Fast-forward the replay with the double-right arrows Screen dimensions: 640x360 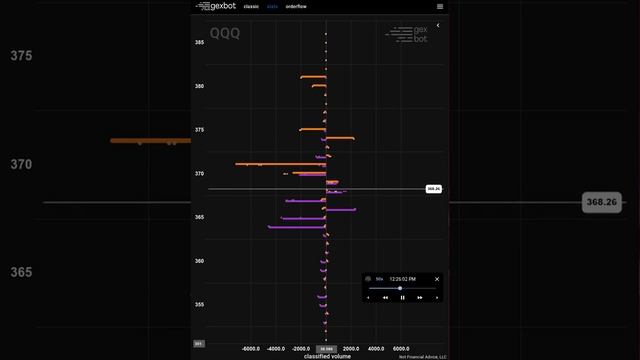click(x=420, y=298)
